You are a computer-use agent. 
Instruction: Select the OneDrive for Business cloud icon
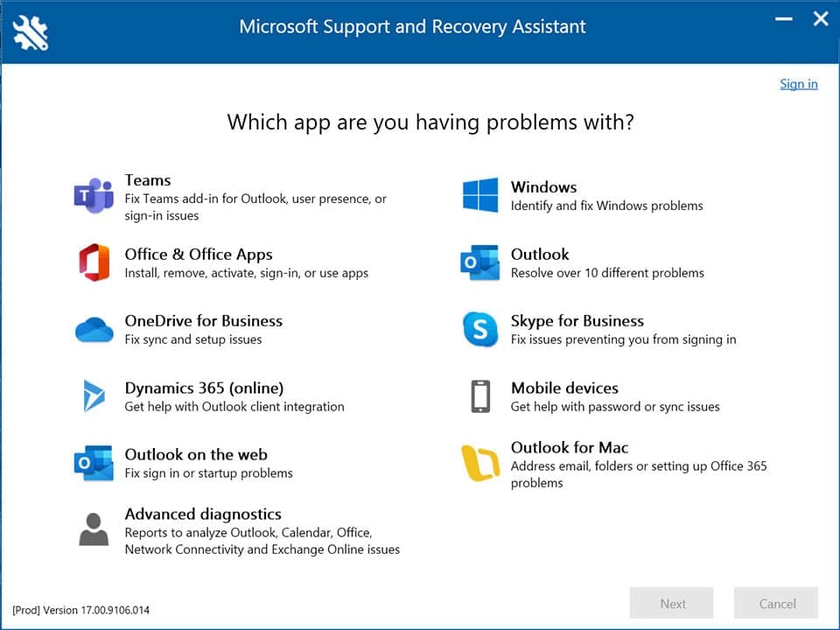[x=93, y=330]
